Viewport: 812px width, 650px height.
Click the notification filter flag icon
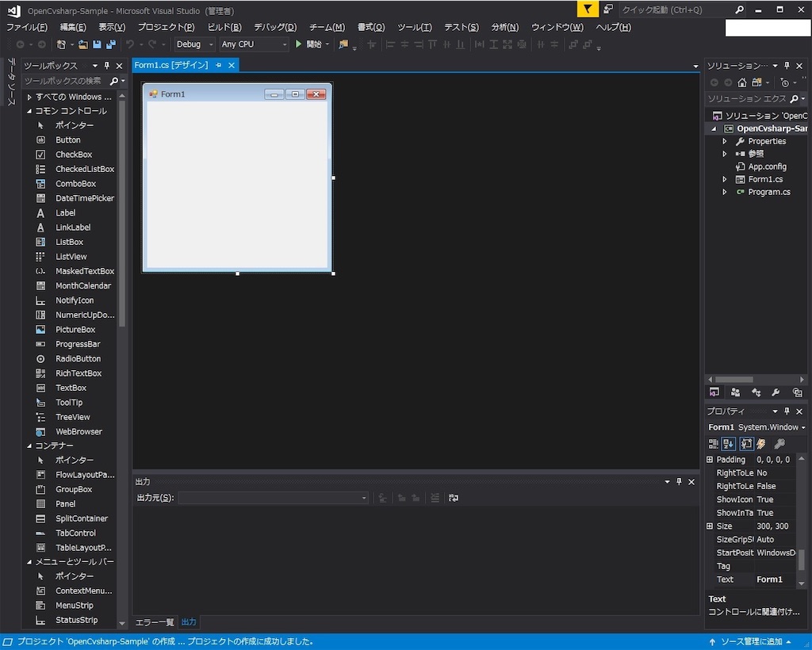[x=588, y=10]
